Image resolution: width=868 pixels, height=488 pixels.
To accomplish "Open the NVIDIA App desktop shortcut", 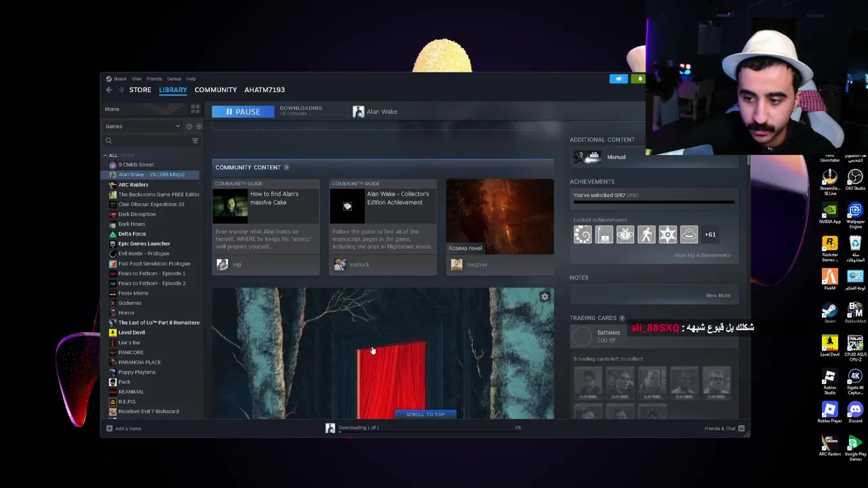I will pyautogui.click(x=829, y=213).
